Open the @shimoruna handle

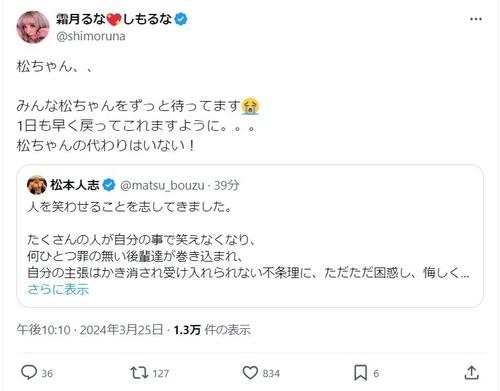point(91,36)
